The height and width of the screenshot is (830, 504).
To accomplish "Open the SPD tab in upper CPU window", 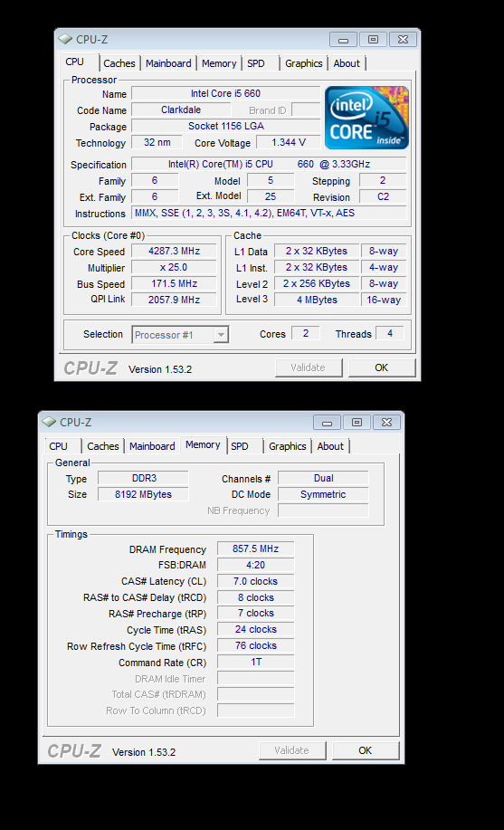I will click(256, 63).
